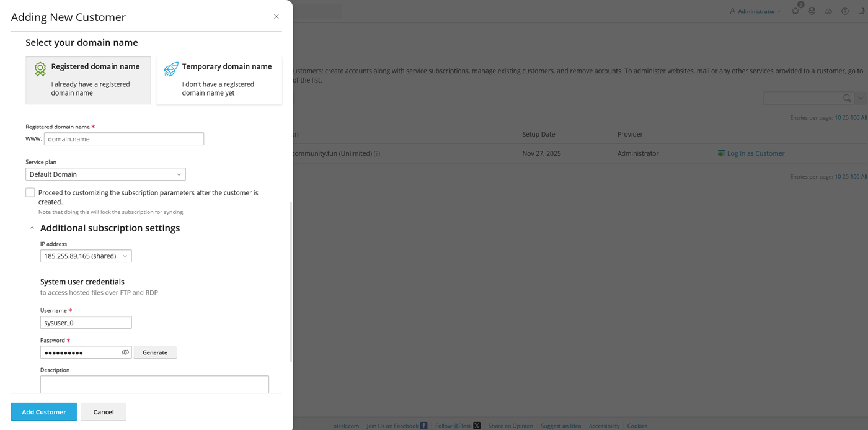Open the Administrator account menu
This screenshot has height=430, width=868.
(755, 11)
